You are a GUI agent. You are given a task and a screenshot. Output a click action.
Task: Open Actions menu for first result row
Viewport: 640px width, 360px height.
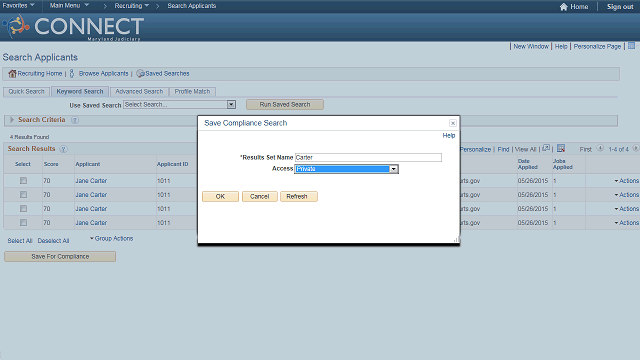tap(627, 180)
